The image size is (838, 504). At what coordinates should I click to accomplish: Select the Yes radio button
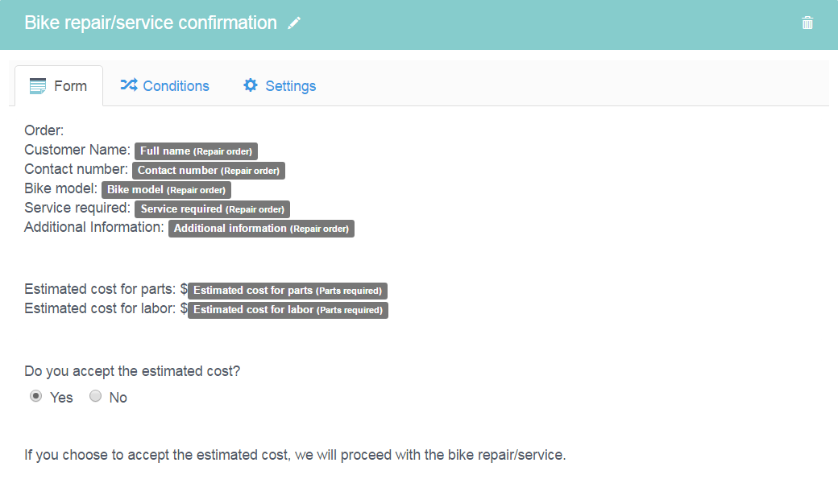(35, 396)
